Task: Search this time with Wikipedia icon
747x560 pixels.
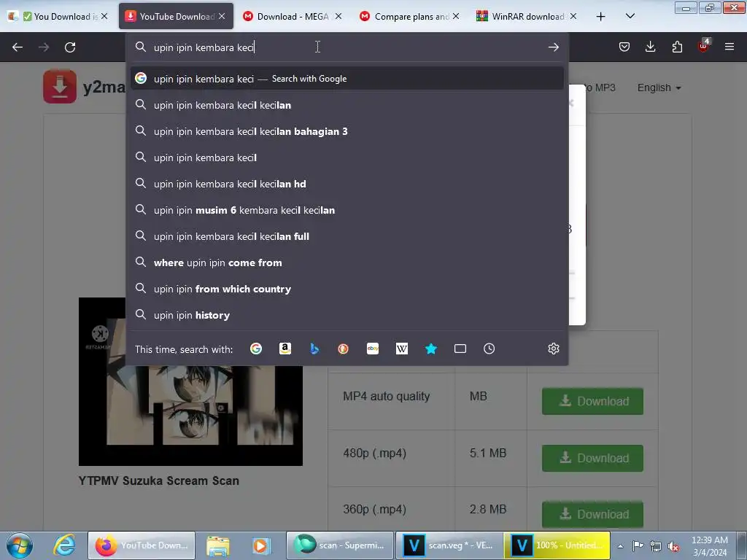Action: pyautogui.click(x=402, y=349)
